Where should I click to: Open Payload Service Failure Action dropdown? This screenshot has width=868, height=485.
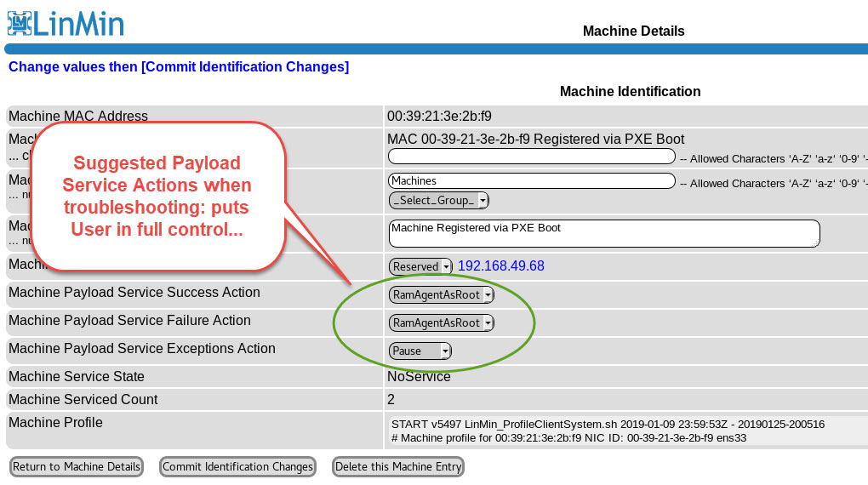441,323
